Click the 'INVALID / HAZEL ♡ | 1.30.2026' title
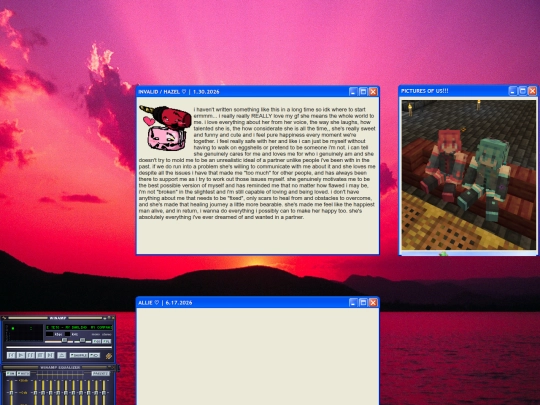Screen dimensions: 540x405 [178, 92]
